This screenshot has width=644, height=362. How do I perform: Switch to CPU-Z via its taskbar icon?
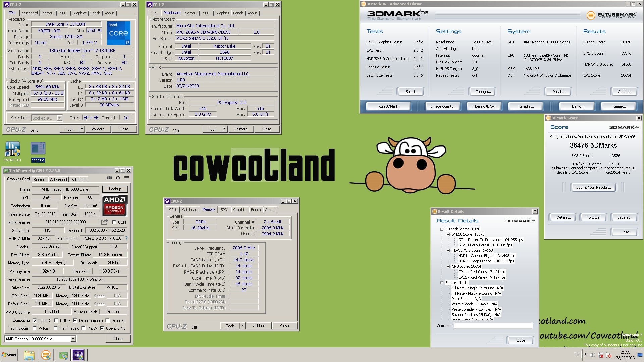78,355
